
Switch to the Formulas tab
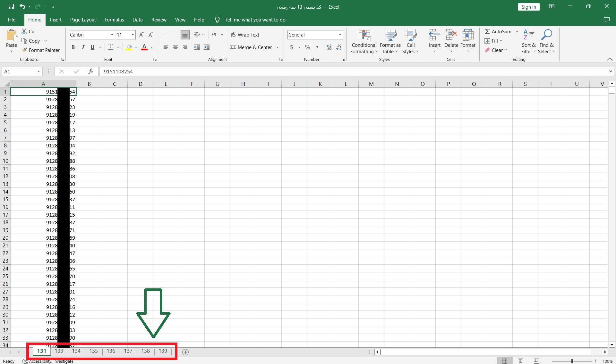[x=114, y=20]
